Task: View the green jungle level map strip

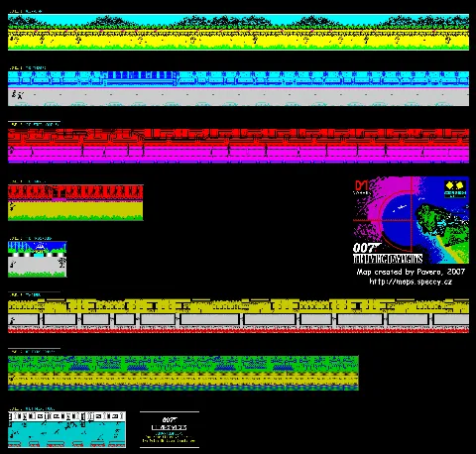Action: [183, 373]
